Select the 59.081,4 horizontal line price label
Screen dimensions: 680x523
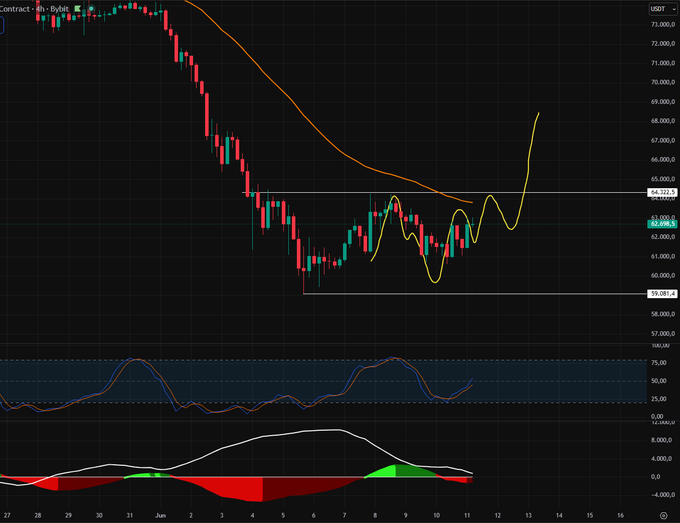click(x=662, y=294)
